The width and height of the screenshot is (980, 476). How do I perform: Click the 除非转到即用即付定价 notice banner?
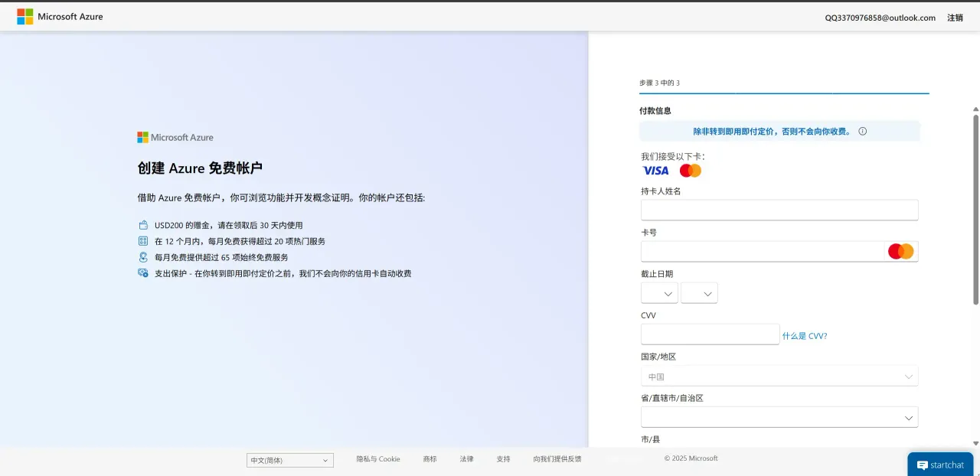(x=779, y=132)
